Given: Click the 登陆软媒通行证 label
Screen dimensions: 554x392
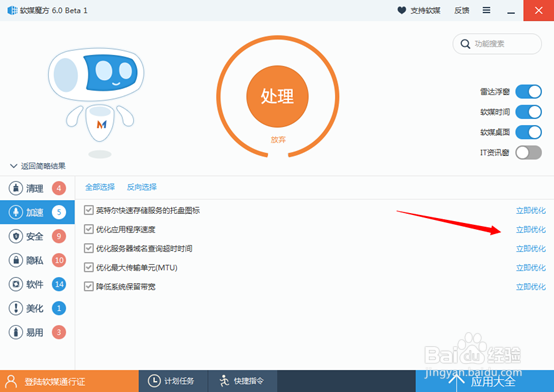Looking at the screenshot, I should [x=55, y=382].
